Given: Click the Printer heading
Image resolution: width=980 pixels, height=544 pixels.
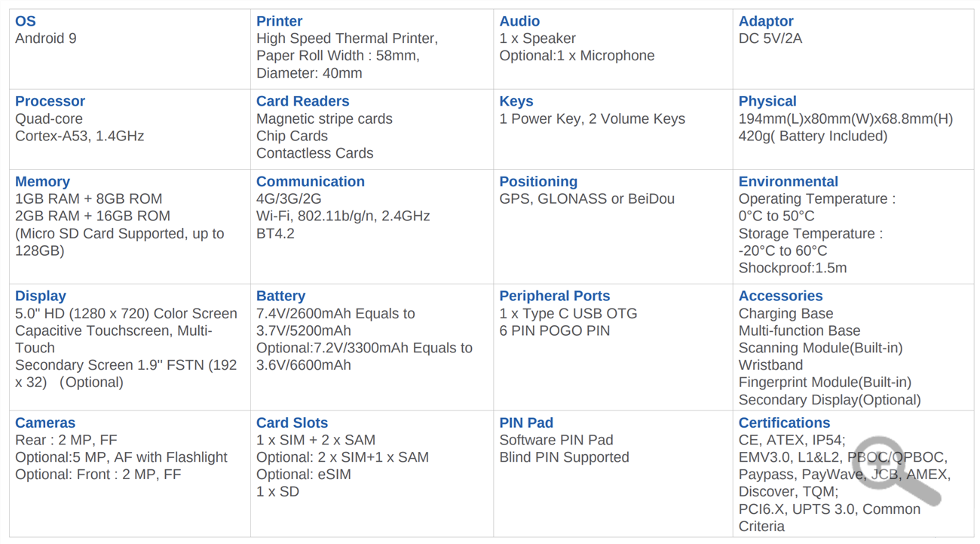Looking at the screenshot, I should pyautogui.click(x=279, y=21).
